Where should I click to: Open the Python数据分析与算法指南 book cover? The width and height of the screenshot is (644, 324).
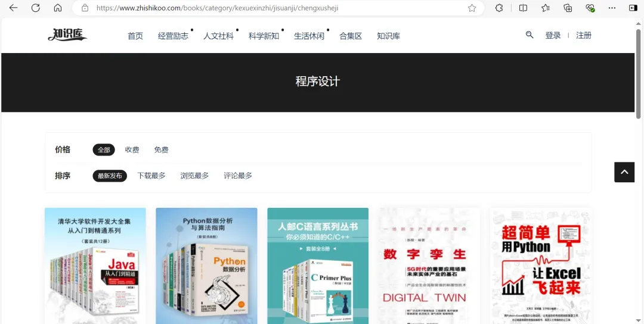coord(206,266)
